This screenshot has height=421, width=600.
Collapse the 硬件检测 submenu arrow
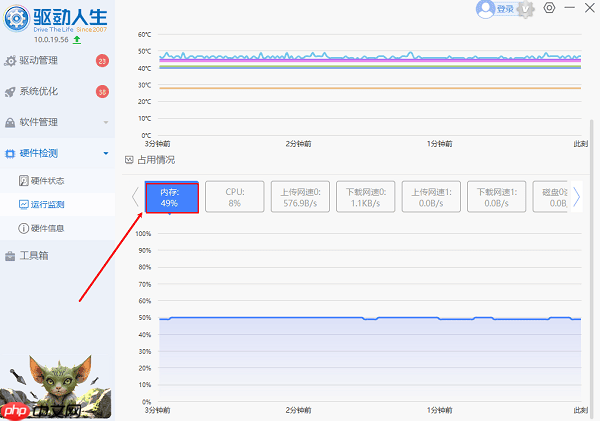pos(106,153)
